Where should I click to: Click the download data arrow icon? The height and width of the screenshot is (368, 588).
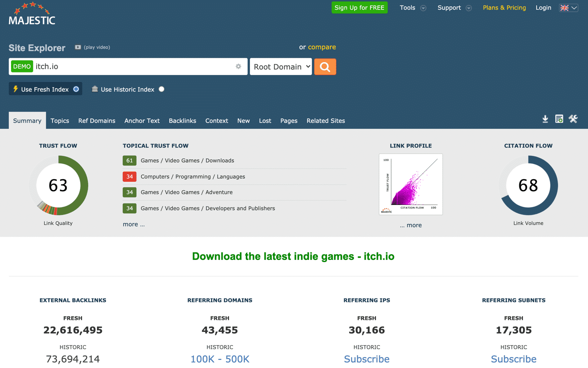pos(545,119)
